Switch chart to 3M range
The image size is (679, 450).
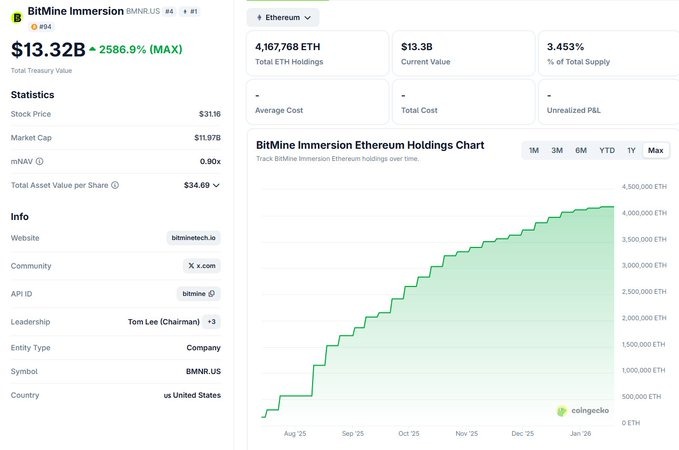[557, 150]
